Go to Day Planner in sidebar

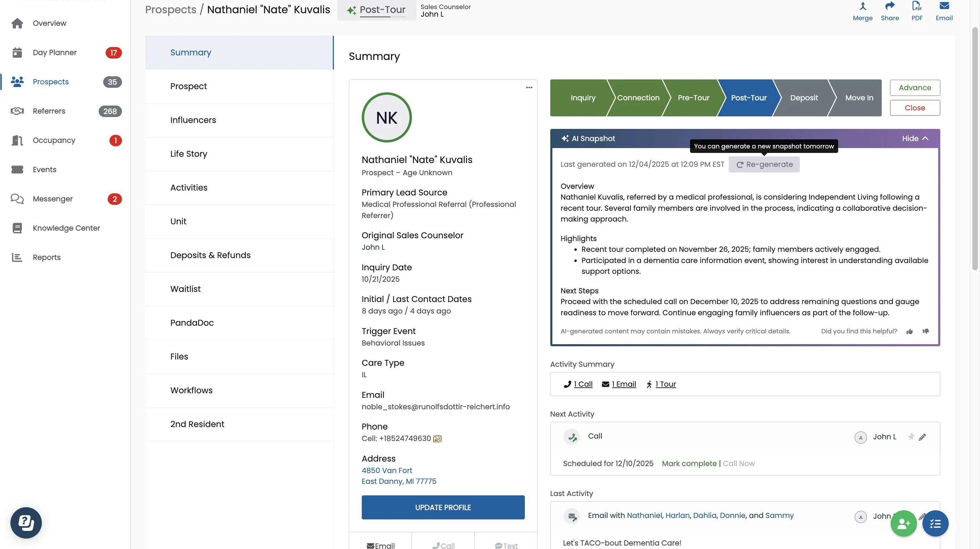[55, 53]
